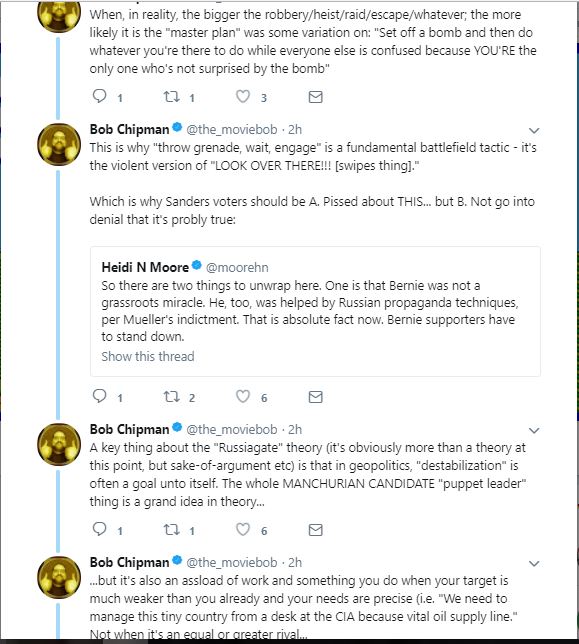The image size is (579, 644).
Task: Click Bob Chipman avatar beside grenade tweet
Action: coord(59,145)
